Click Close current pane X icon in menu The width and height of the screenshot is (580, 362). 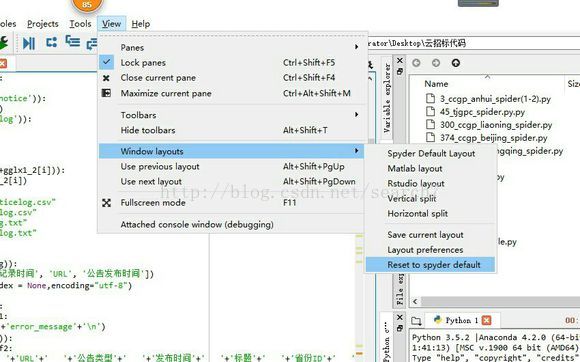coord(106,78)
